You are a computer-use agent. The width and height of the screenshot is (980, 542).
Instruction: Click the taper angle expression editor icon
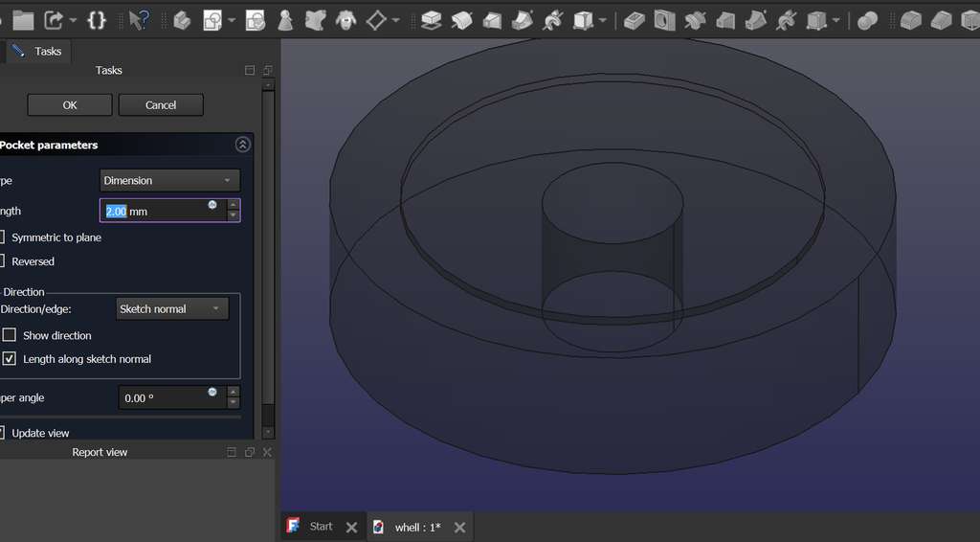click(x=212, y=392)
